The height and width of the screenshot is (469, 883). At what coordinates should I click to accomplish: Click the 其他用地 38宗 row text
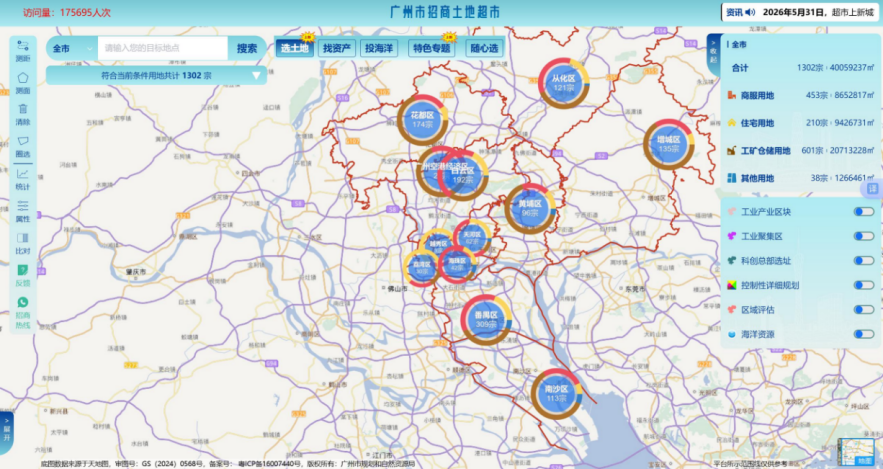click(x=808, y=178)
